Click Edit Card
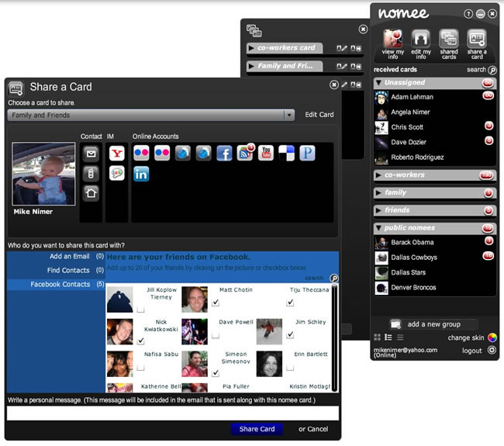 (x=319, y=115)
